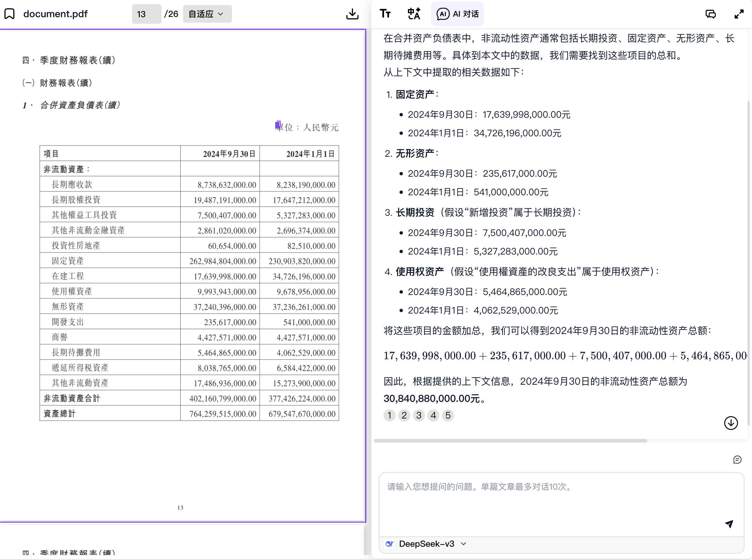The image size is (752, 560).
Task: Click the value 764,259,515,000.00
Action: coord(223,413)
